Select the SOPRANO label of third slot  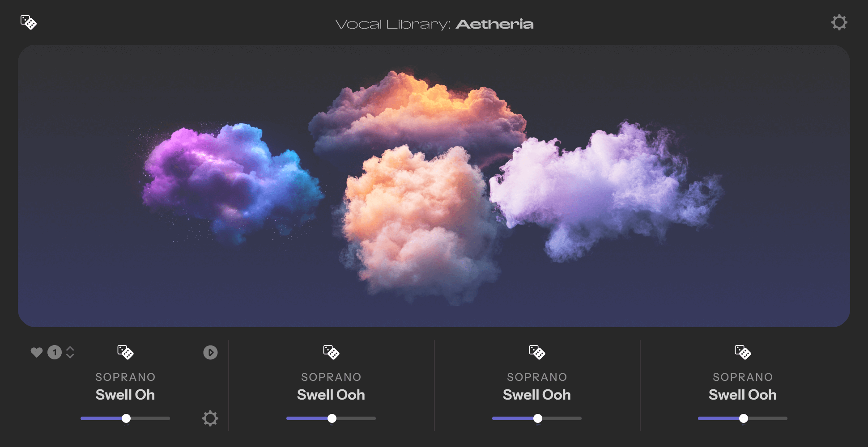(x=537, y=377)
